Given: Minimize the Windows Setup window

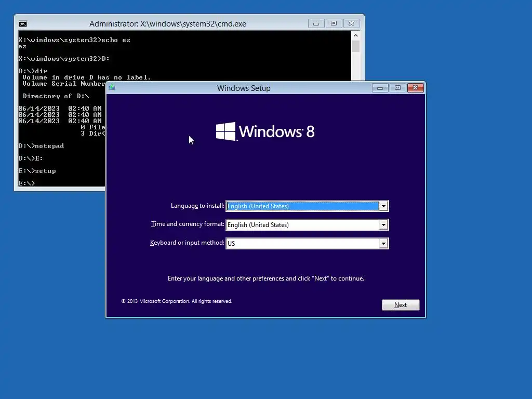Looking at the screenshot, I should pos(380,88).
